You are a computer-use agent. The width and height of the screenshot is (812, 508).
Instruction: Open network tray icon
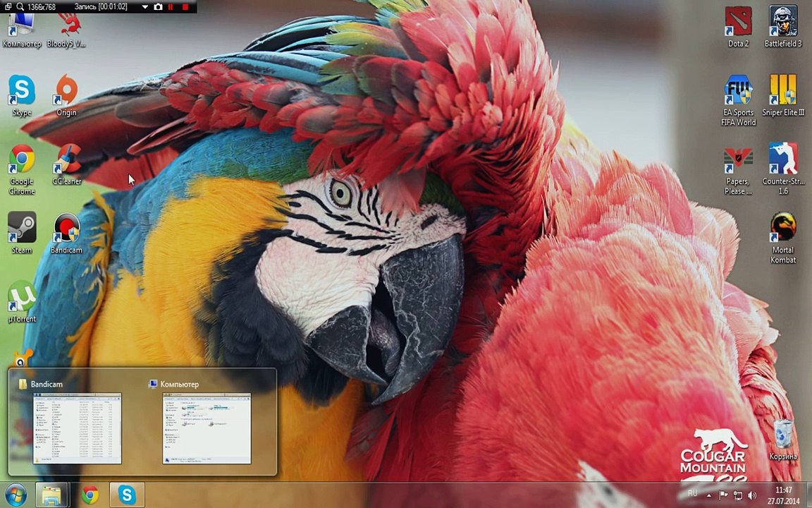(x=738, y=496)
